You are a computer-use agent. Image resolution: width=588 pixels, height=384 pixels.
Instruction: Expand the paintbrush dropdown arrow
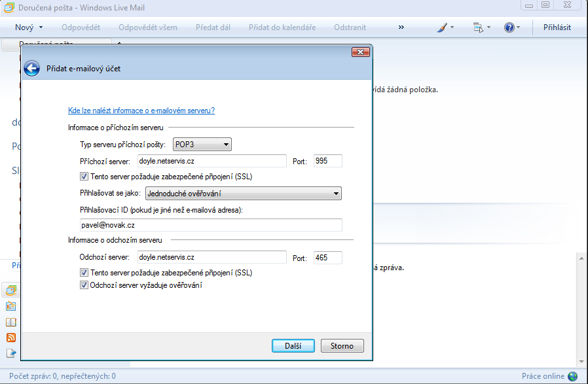452,27
